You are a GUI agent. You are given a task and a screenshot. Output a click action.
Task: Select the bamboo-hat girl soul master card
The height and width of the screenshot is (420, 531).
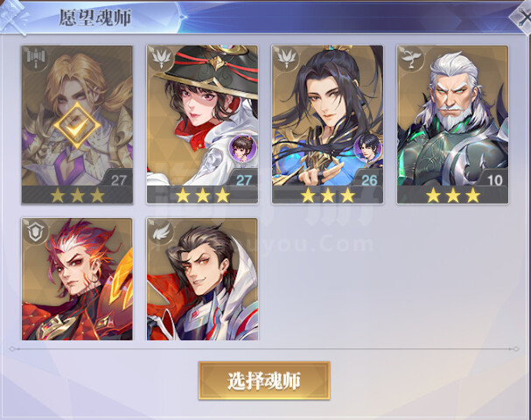(202, 124)
